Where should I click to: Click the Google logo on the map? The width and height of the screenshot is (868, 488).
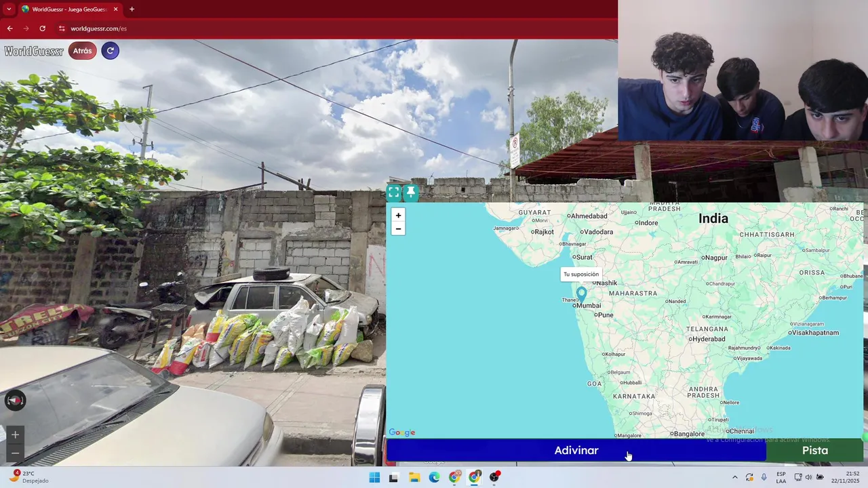[x=402, y=432]
